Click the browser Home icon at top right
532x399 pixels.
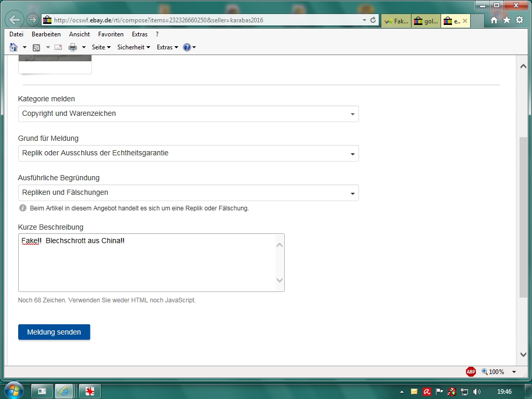(x=494, y=20)
